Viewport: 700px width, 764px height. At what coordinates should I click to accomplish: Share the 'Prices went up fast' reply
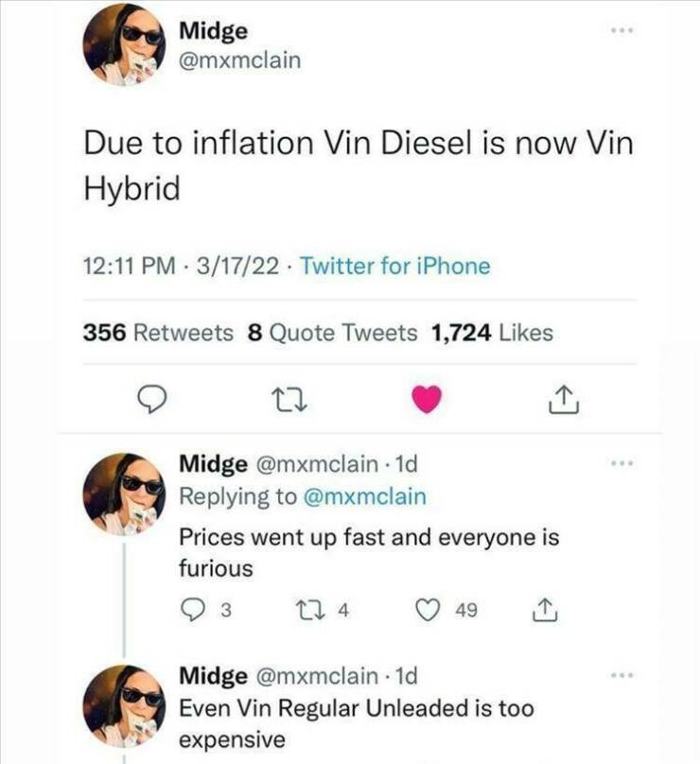click(548, 611)
